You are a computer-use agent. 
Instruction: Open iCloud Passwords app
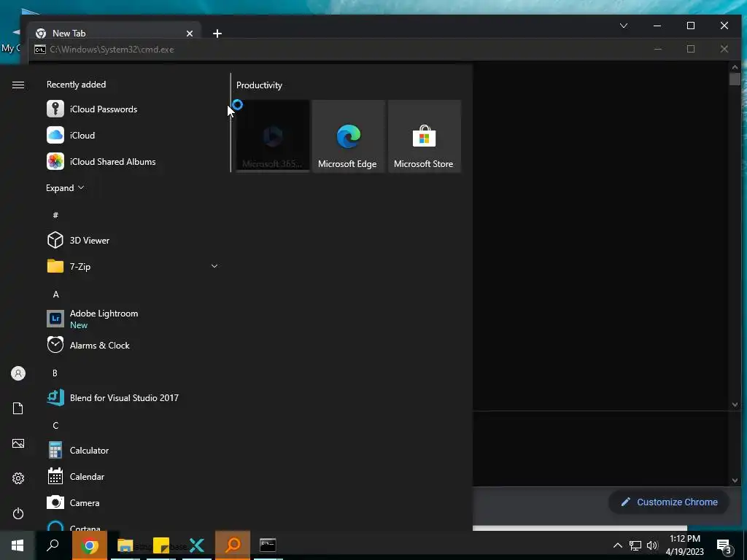133,109
